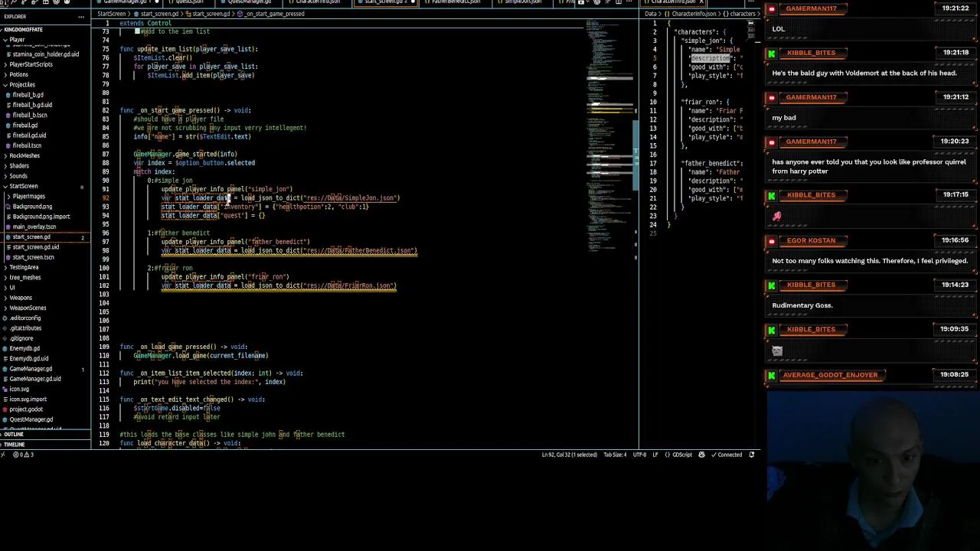
Task: Click the LF line ending status entry
Action: tap(655, 455)
